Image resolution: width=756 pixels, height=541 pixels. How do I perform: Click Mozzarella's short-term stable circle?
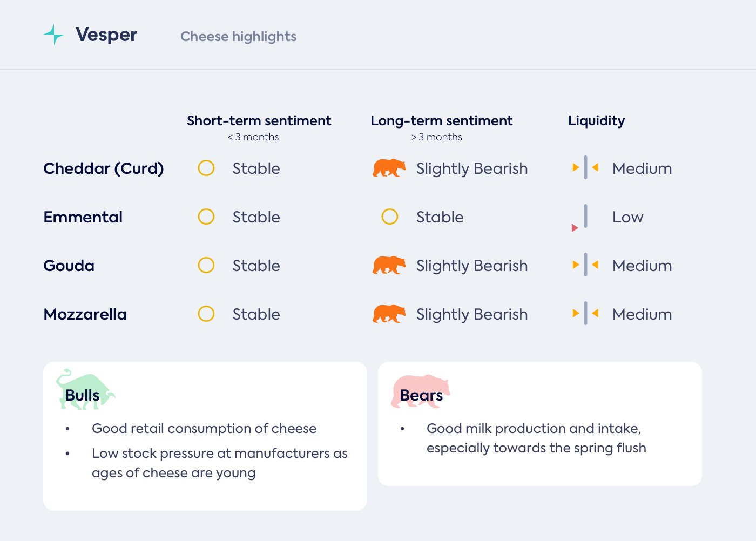click(206, 314)
